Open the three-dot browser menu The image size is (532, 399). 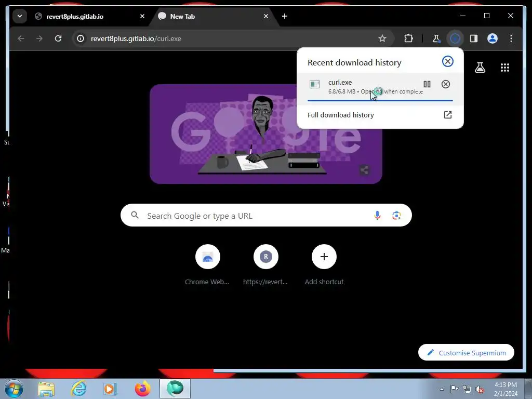(511, 38)
